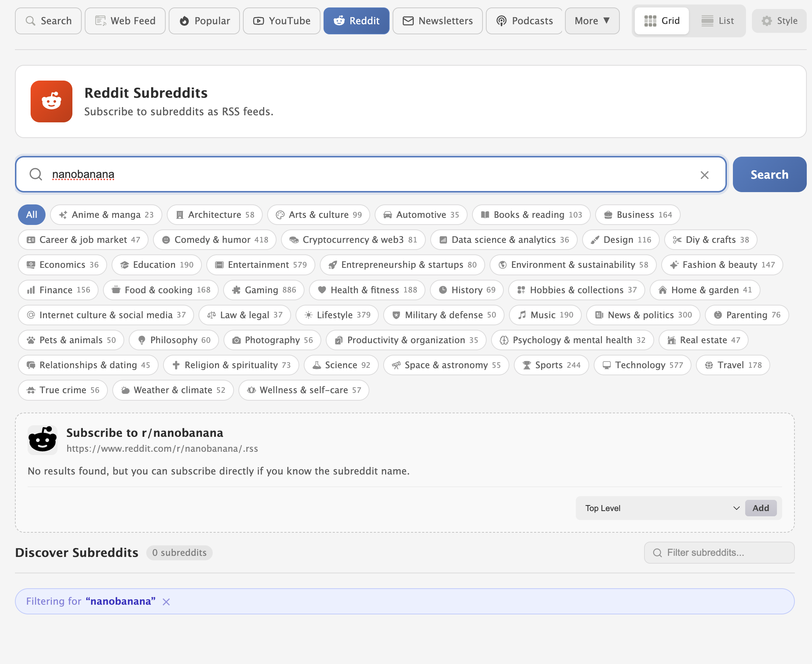Open the Top Level folder dropdown
Viewport: 812px width, 664px height.
pyautogui.click(x=661, y=508)
